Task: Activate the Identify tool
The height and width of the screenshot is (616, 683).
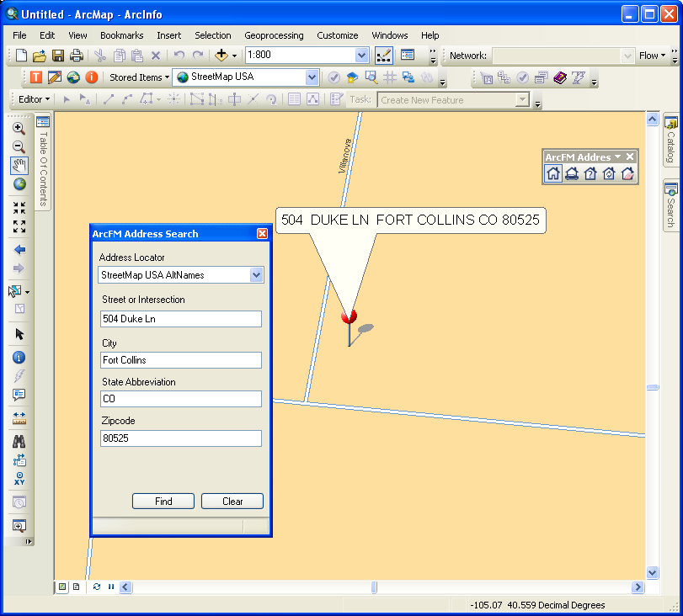Action: point(19,358)
